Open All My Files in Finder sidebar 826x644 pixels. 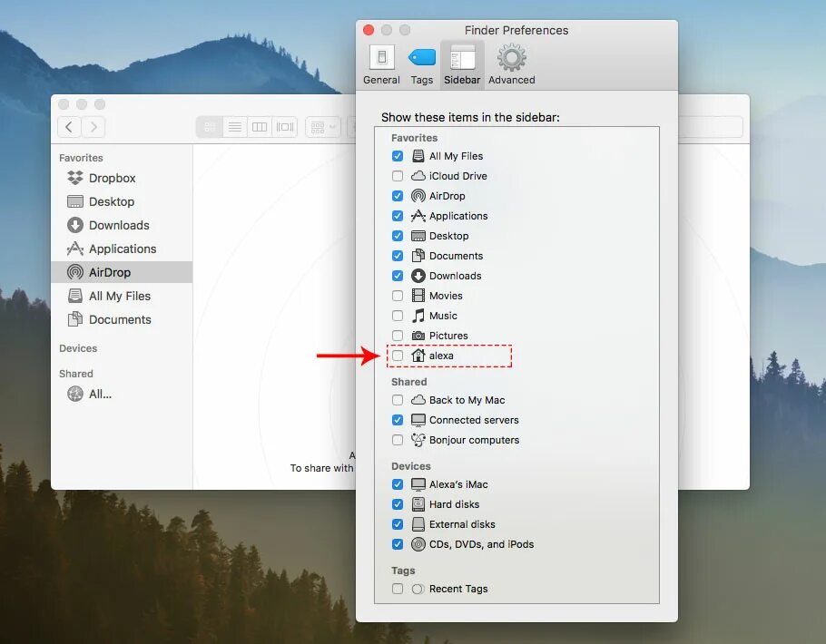(x=122, y=296)
